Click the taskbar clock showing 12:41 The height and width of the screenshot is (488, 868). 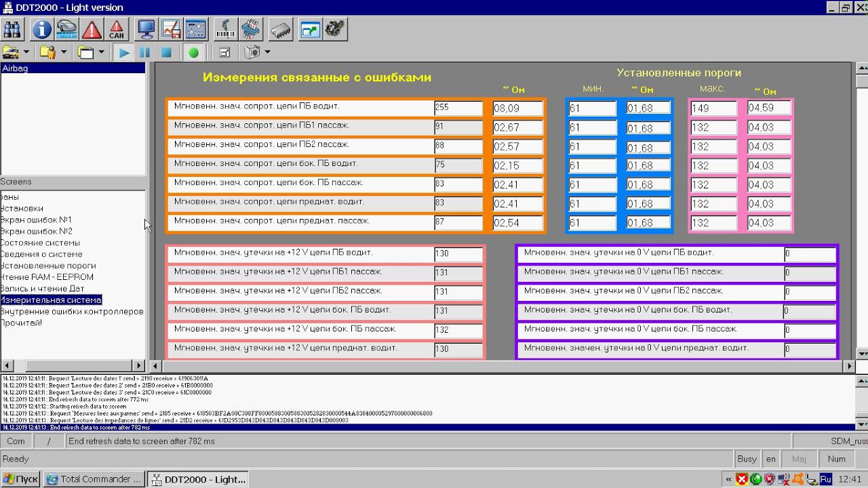point(850,479)
